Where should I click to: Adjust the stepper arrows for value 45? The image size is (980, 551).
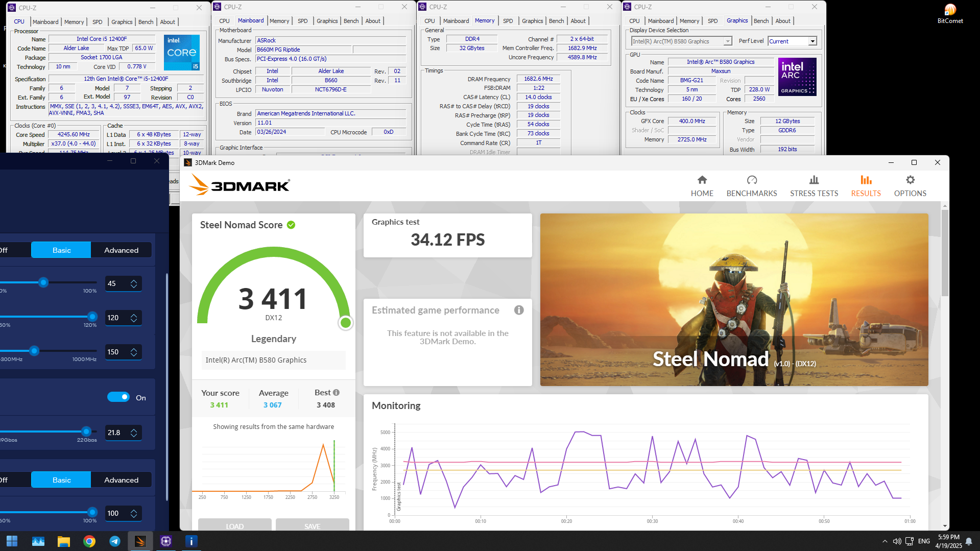point(134,283)
